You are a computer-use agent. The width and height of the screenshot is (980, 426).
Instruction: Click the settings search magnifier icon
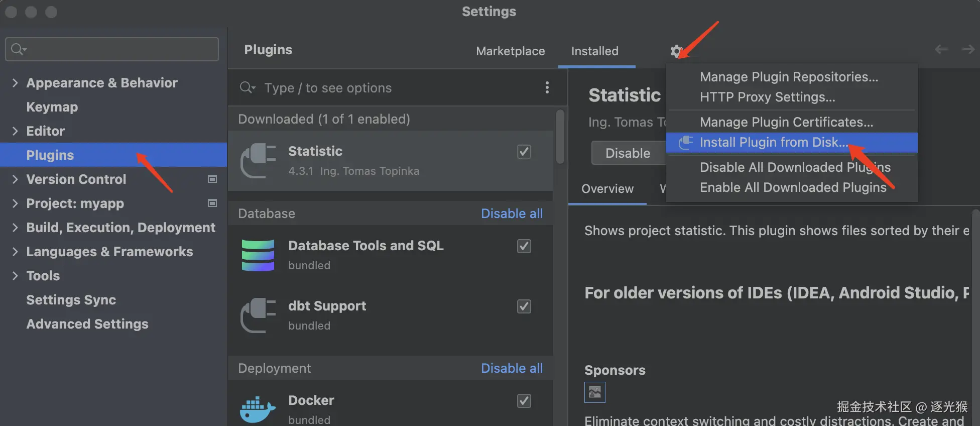[x=19, y=49]
